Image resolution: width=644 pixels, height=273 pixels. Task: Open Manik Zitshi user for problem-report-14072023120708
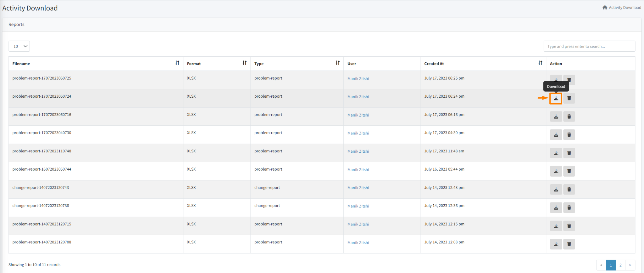tap(358, 243)
